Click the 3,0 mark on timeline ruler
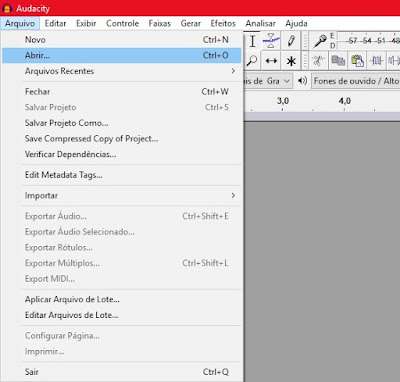 pyautogui.click(x=283, y=101)
